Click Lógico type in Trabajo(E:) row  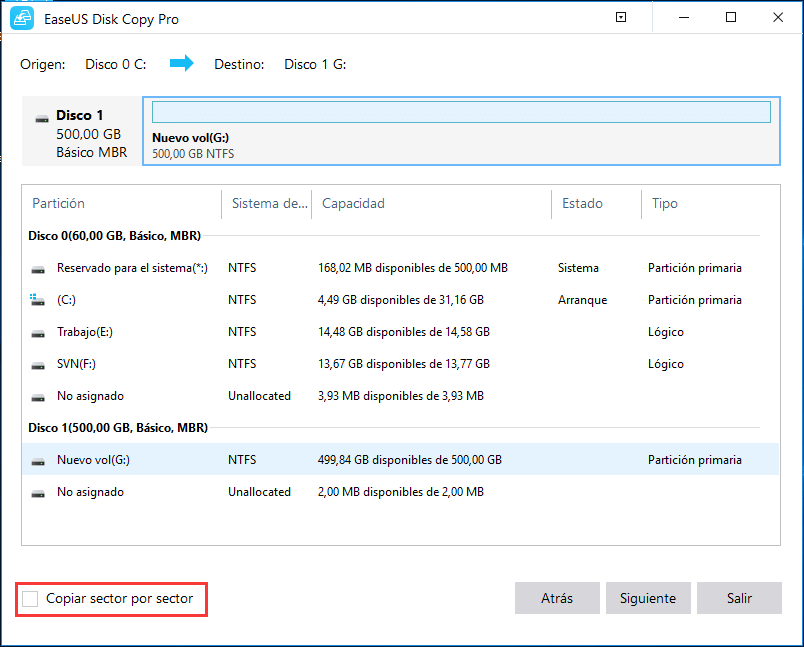click(x=666, y=332)
